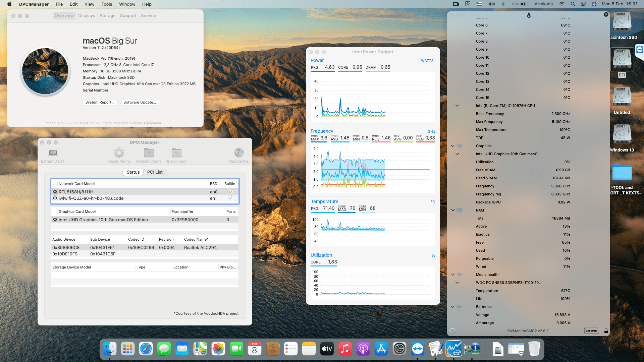Click the Rebuild Cache toolbar icon
This screenshot has width=644, height=362.
149,153
